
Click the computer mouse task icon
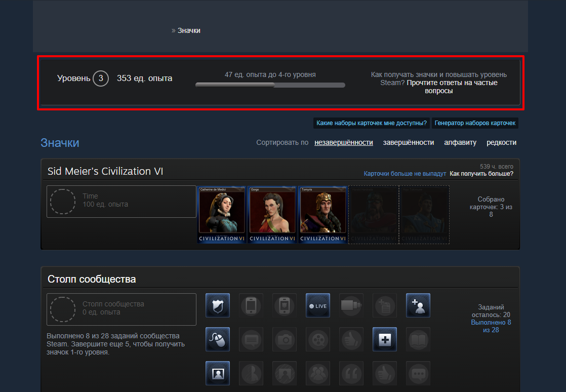tap(218, 339)
